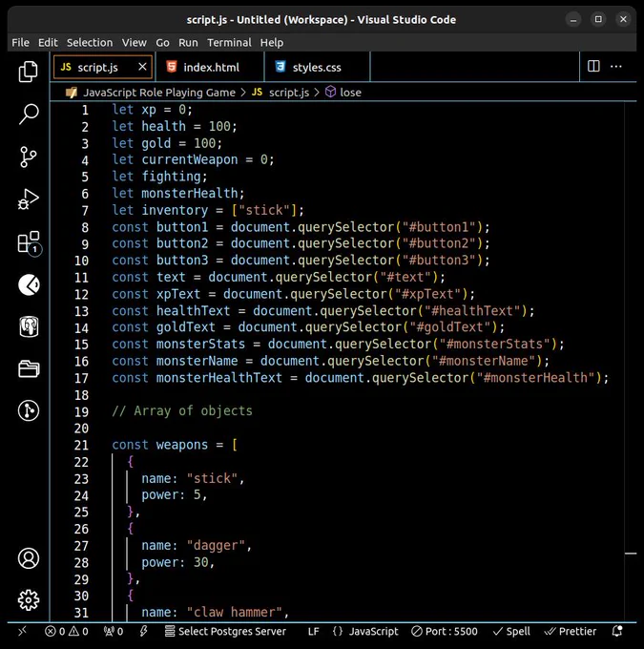Select the script.js tab
The width and height of the screenshot is (644, 649).
point(97,67)
